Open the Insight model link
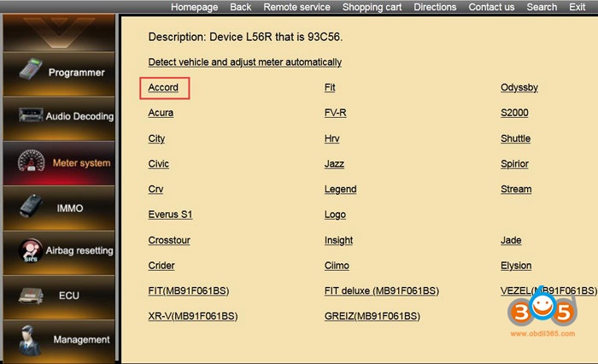598x364 pixels. (x=338, y=240)
